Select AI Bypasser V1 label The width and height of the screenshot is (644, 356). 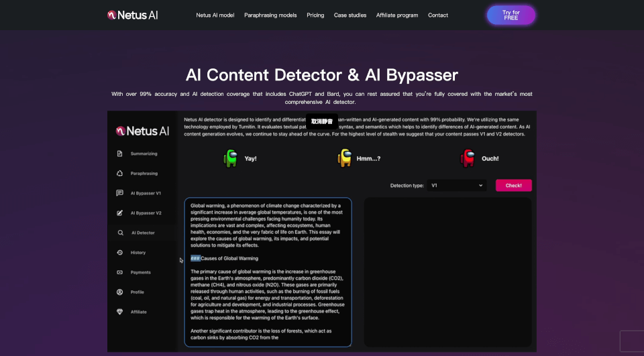[146, 193]
